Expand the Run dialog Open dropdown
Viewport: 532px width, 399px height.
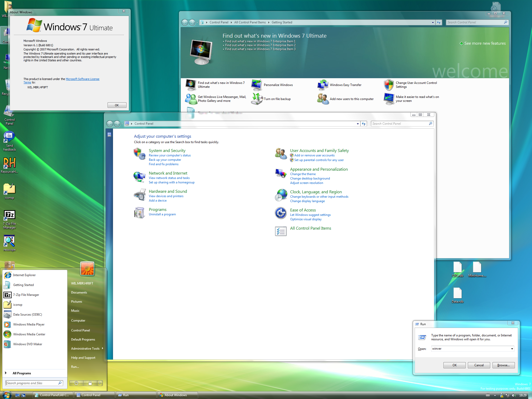tap(512, 349)
